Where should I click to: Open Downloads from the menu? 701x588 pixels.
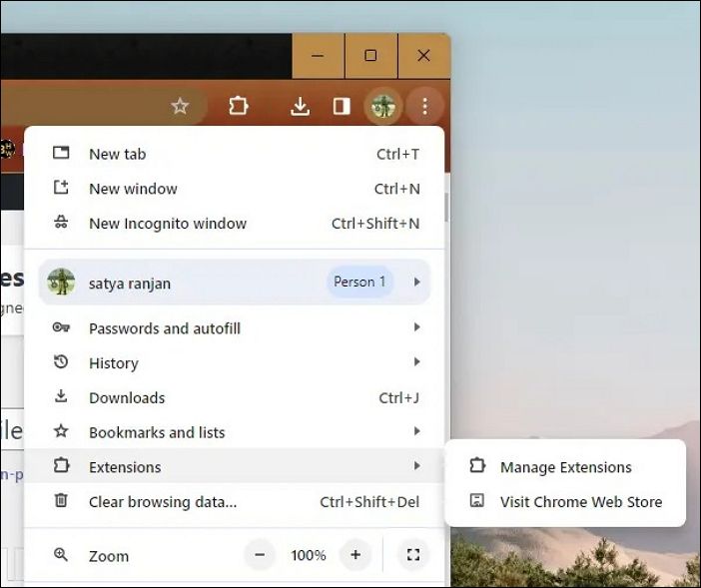[127, 397]
